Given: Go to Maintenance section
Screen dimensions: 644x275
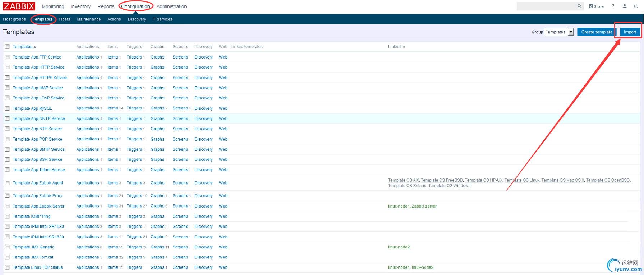Looking at the screenshot, I should [89, 19].
